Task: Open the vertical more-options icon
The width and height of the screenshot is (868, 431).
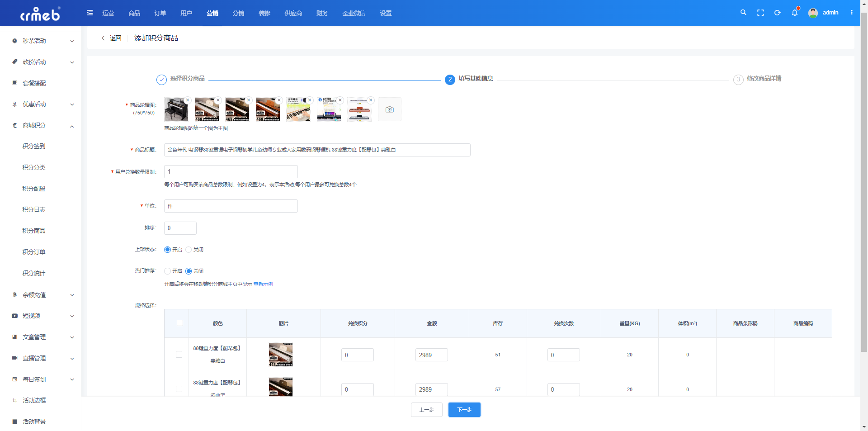Action: pyautogui.click(x=852, y=13)
